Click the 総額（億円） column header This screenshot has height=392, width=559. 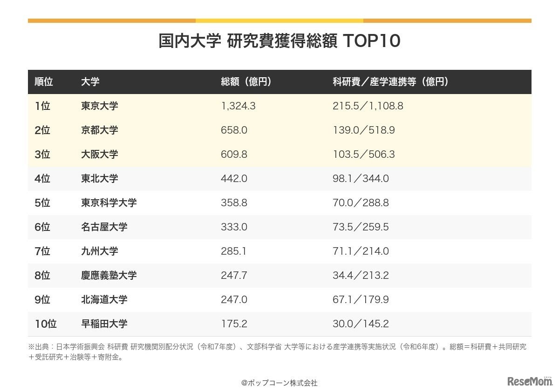pyautogui.click(x=246, y=82)
